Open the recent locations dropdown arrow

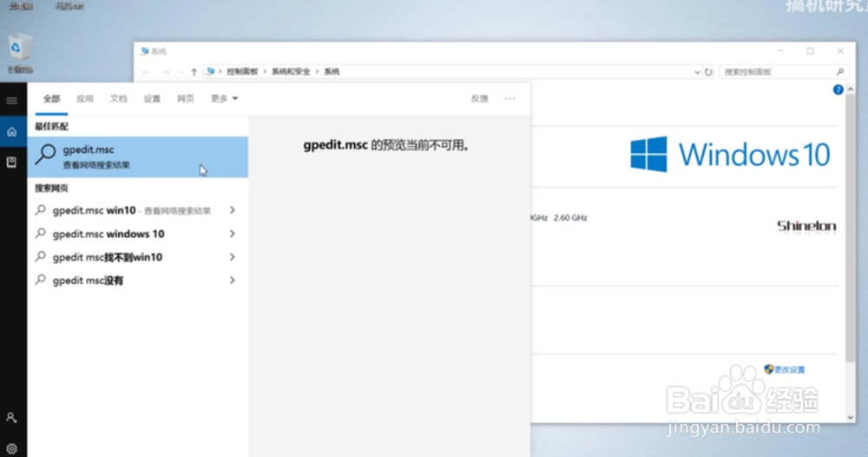pos(181,72)
